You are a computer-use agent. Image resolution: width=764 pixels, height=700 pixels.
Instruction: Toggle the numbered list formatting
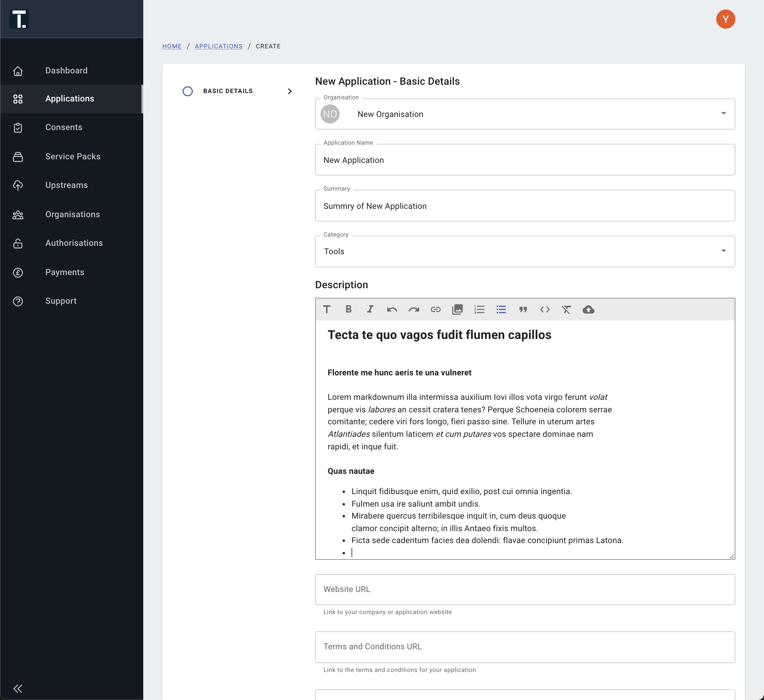tap(479, 309)
